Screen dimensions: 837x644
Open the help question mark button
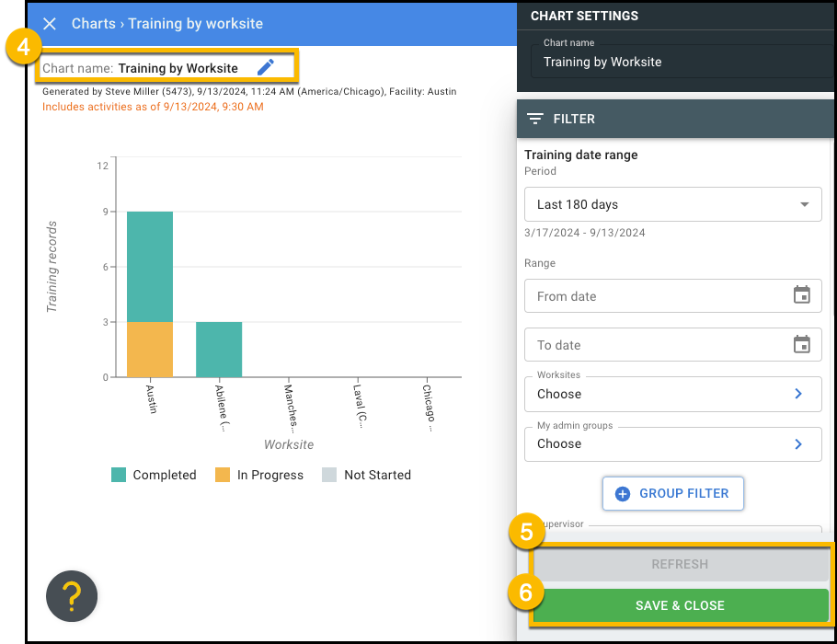click(72, 596)
